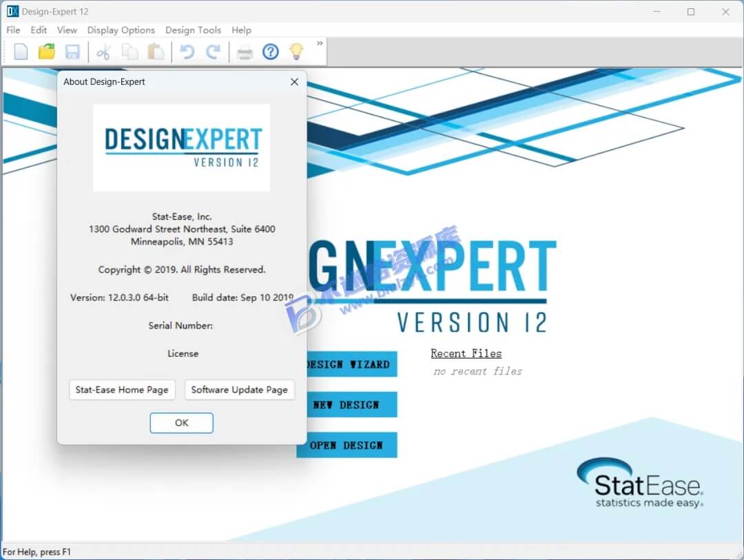
Task: Click the 'Serial Number:' label
Action: [180, 326]
